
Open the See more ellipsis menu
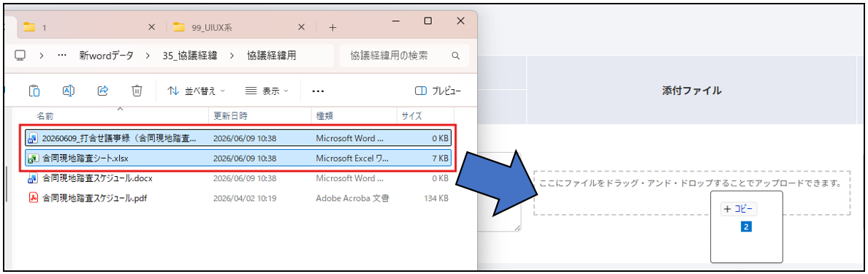click(318, 91)
